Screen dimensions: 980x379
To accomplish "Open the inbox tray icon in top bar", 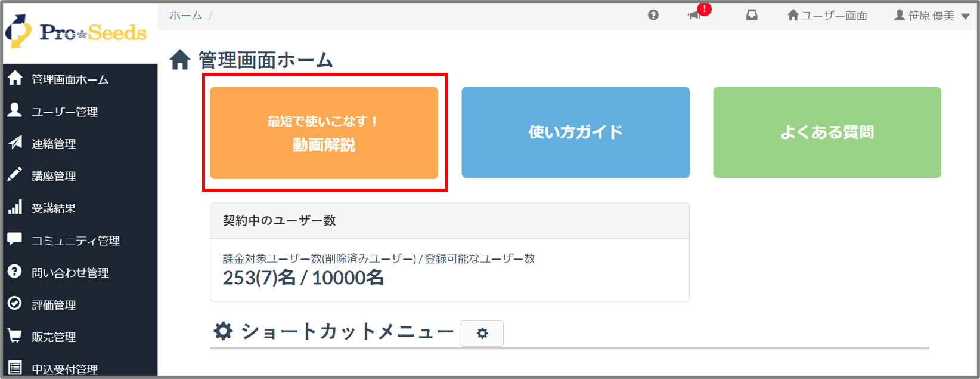I will coord(752,16).
